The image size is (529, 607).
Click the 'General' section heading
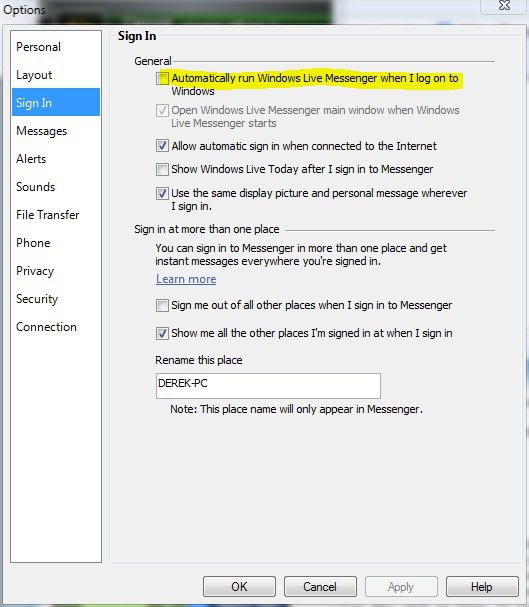[x=153, y=61]
